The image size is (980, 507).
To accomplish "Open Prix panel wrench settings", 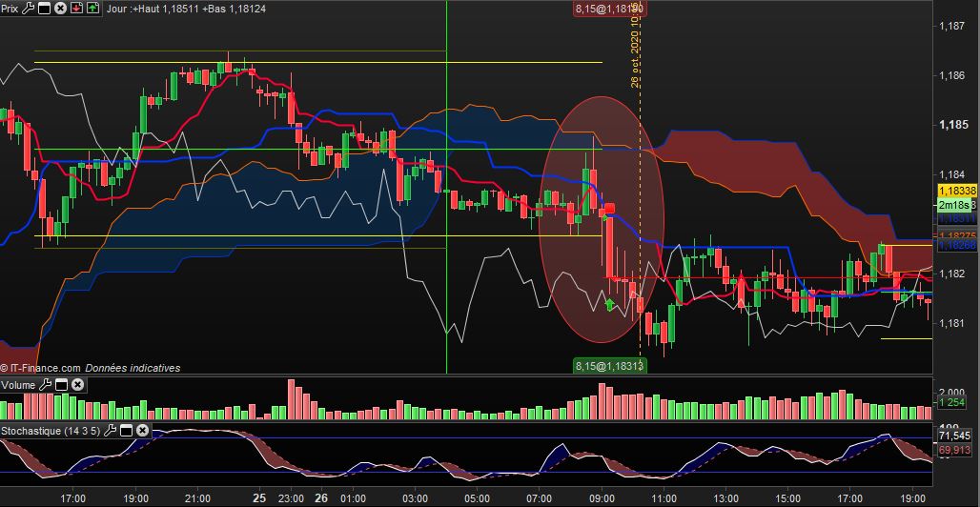I will pyautogui.click(x=29, y=9).
